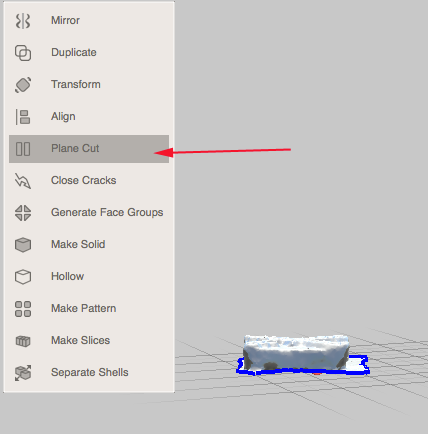Choose Separate Shells label
This screenshot has width=428, height=434.
pos(90,372)
